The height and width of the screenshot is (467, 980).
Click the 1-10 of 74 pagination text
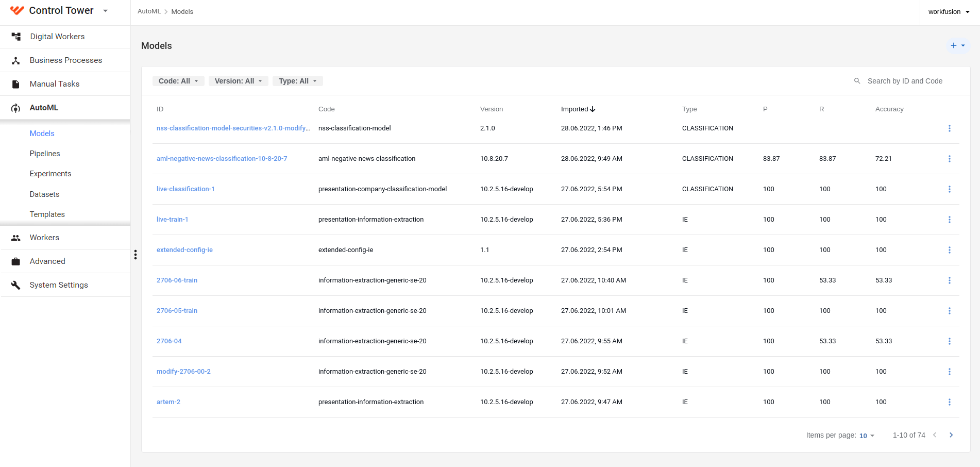909,435
